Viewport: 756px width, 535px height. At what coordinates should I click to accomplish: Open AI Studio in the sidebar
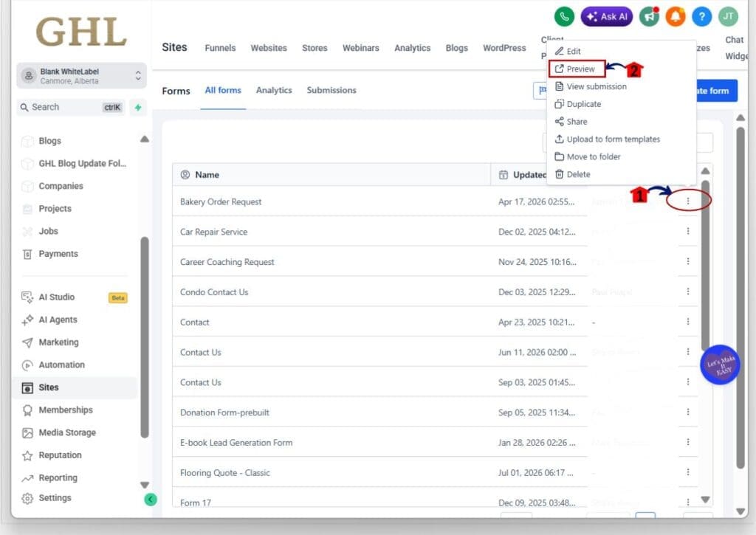coord(56,297)
